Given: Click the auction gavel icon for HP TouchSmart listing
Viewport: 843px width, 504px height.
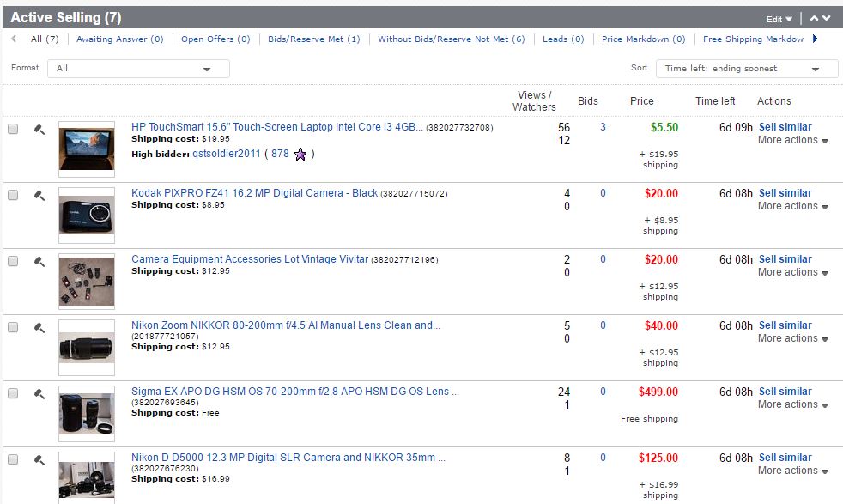Looking at the screenshot, I should pyautogui.click(x=39, y=130).
